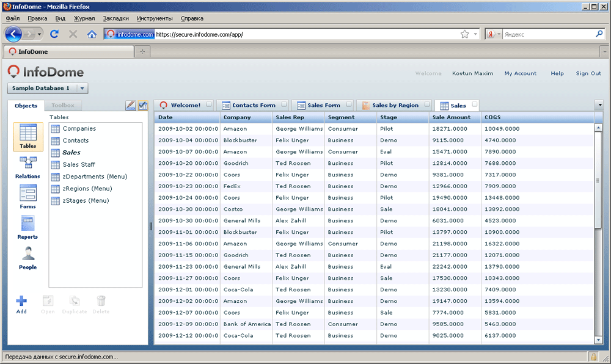611x364 pixels.
Task: Click the vertical scrollbar thumb of table
Action: [599, 180]
